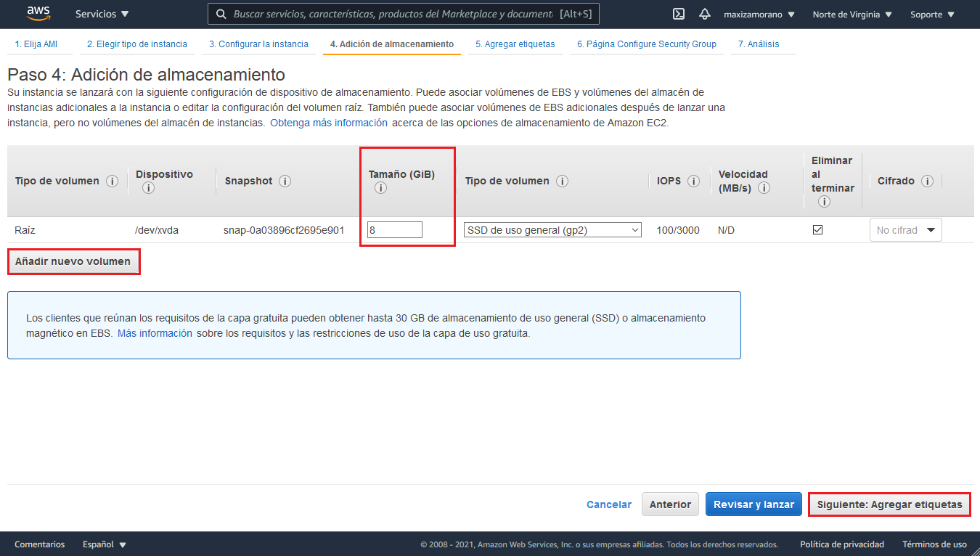Open the SSD de uso general (gp2) dropdown
Screen dimensions: 980x556
click(552, 230)
